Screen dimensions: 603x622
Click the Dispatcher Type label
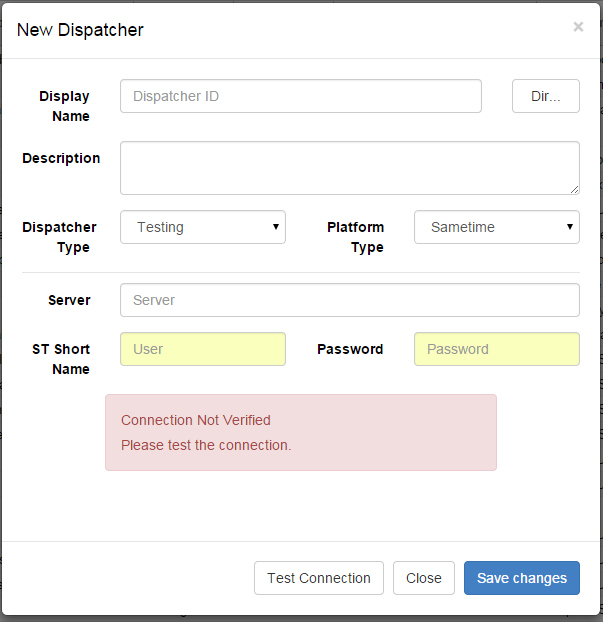click(60, 237)
